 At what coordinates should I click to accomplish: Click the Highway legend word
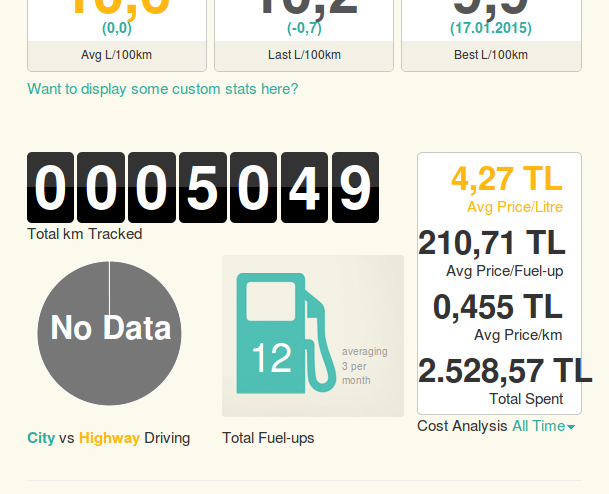[109, 438]
